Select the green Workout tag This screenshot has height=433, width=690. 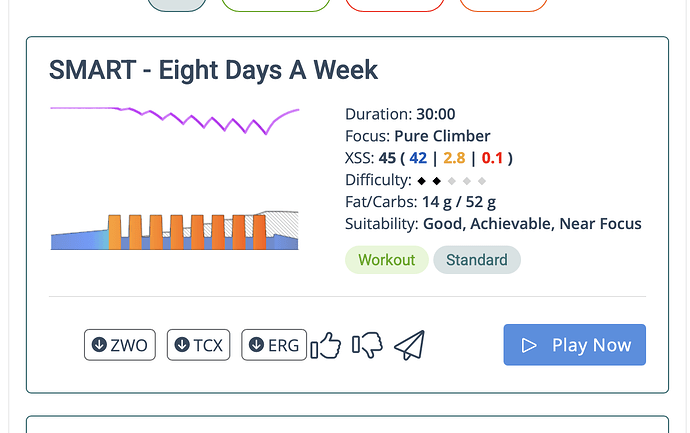pos(386,260)
